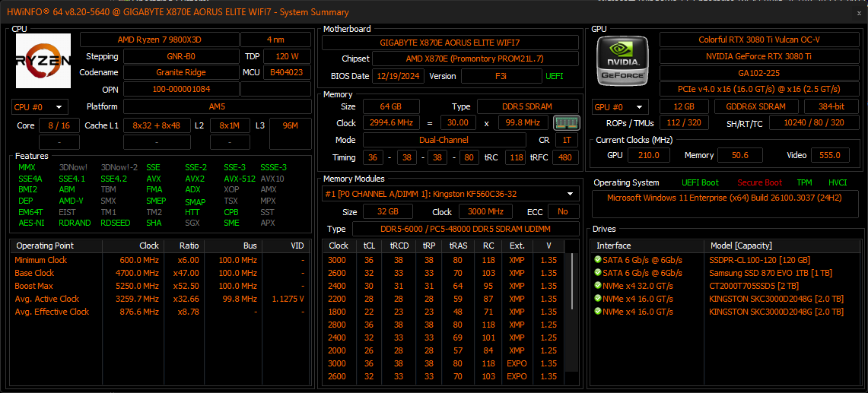Click the memory size 64 GB field
Viewport: 868px width, 393px height.
[391, 107]
